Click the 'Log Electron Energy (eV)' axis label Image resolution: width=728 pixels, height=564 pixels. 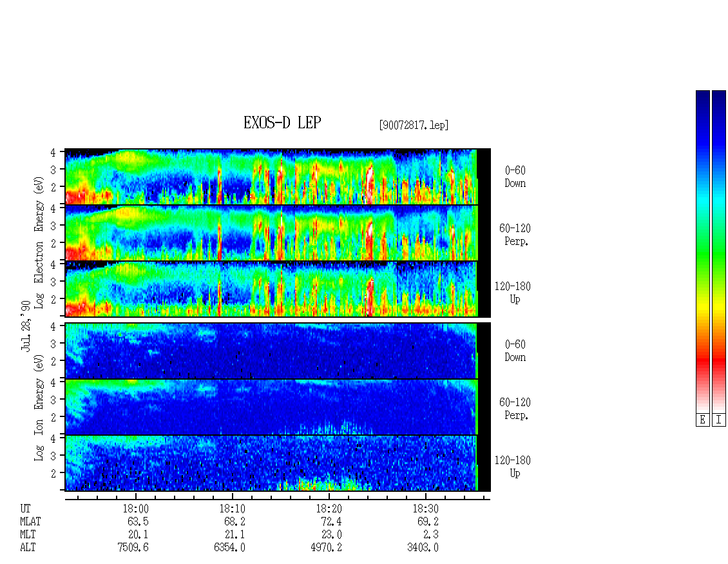coord(39,242)
